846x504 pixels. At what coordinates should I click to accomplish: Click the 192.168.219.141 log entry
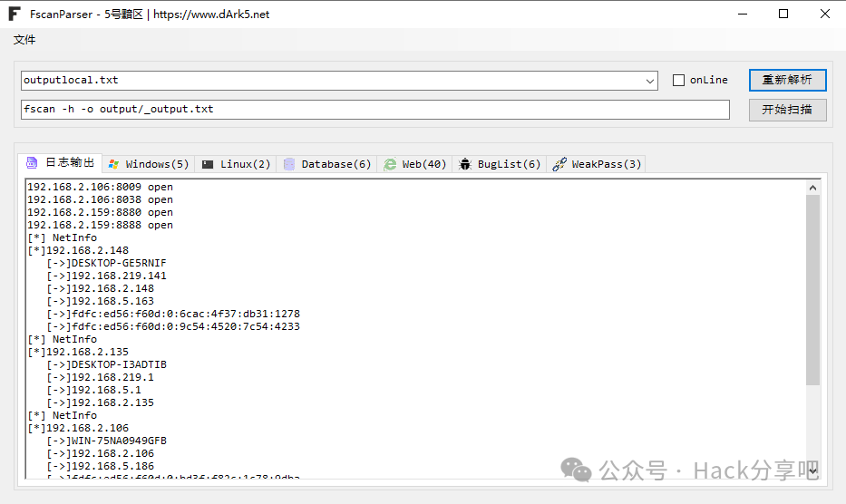click(106, 276)
